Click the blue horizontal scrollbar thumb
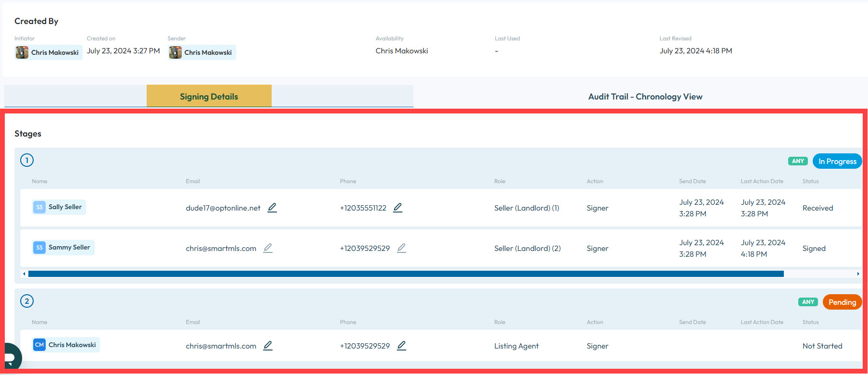The image size is (868, 375). [406, 274]
